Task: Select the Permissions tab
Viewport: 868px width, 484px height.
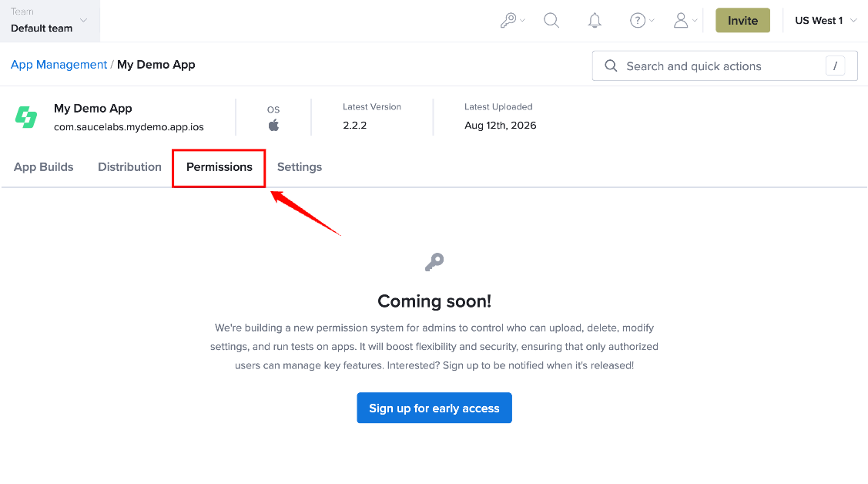Action: point(220,166)
